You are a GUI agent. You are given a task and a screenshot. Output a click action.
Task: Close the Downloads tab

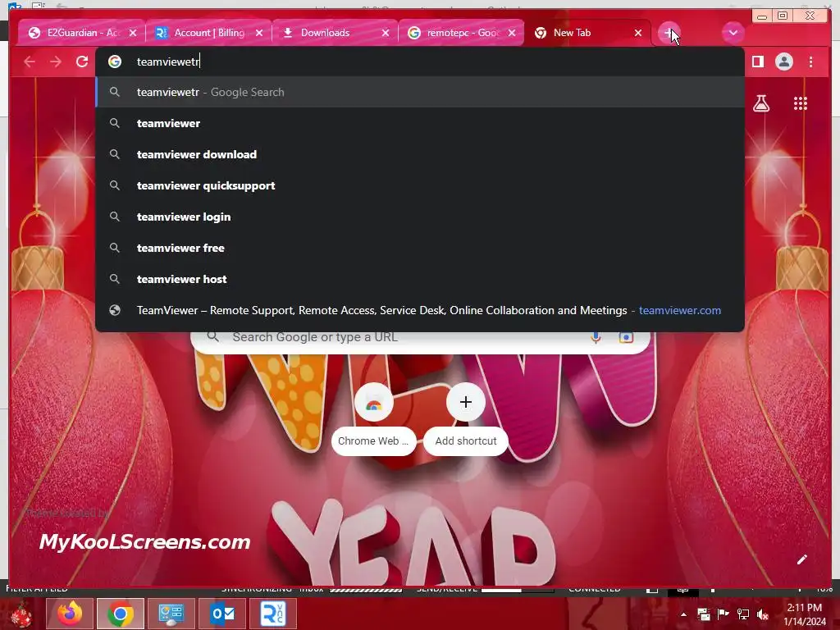tap(386, 33)
